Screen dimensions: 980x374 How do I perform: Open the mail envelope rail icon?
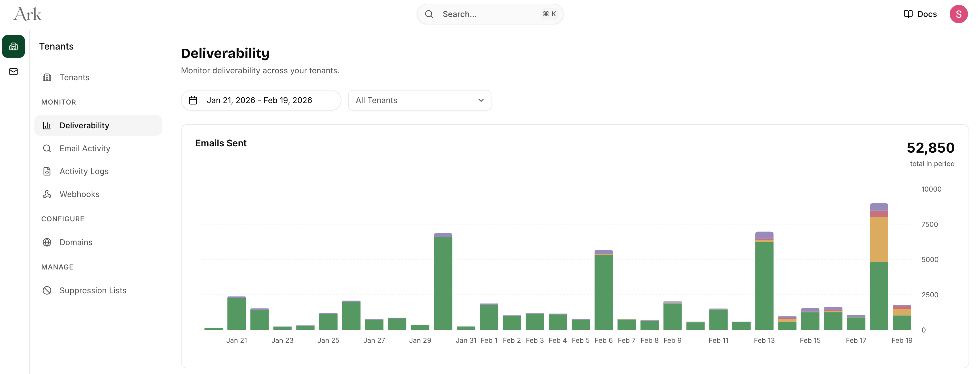click(x=13, y=72)
